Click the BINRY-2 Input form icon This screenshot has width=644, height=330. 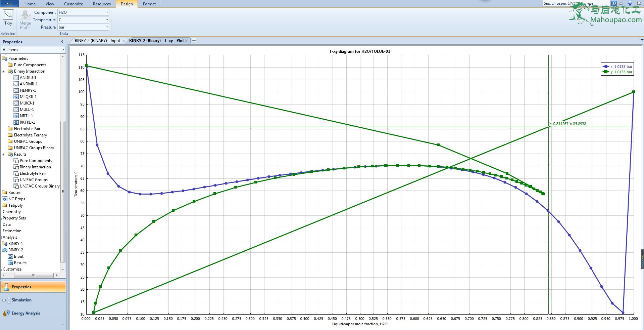pyautogui.click(x=10, y=256)
